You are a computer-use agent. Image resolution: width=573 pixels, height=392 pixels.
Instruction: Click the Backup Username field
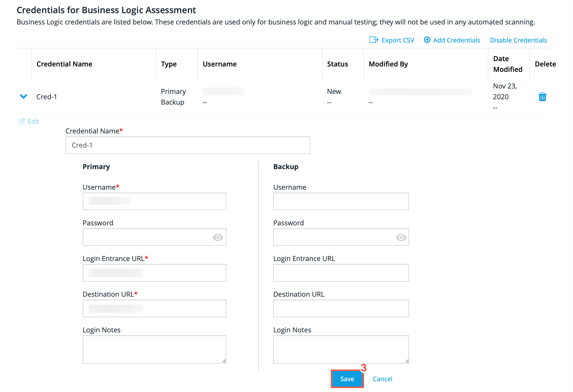341,201
